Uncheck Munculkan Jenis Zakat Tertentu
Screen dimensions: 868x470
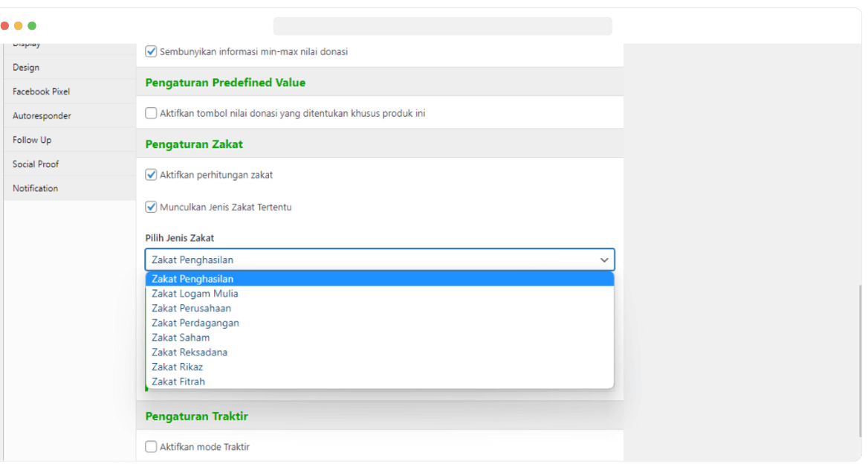click(x=151, y=207)
